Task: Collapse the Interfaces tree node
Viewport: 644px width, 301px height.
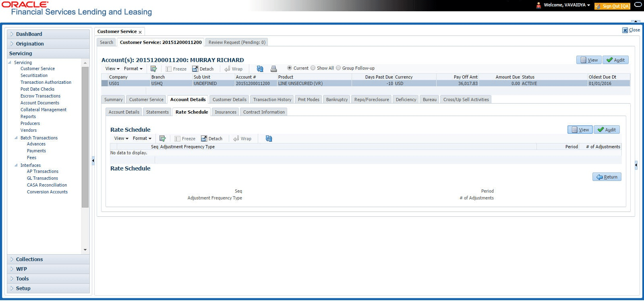Action: [16, 165]
